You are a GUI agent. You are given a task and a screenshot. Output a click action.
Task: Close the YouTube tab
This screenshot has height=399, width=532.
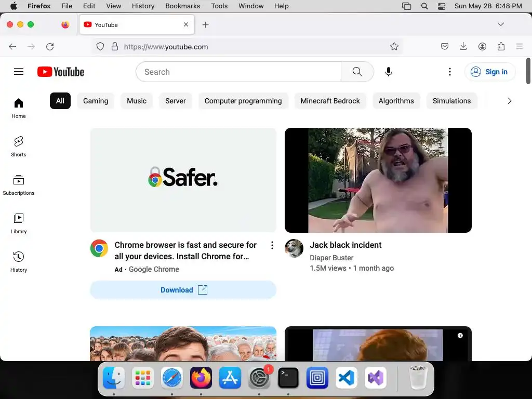click(186, 24)
